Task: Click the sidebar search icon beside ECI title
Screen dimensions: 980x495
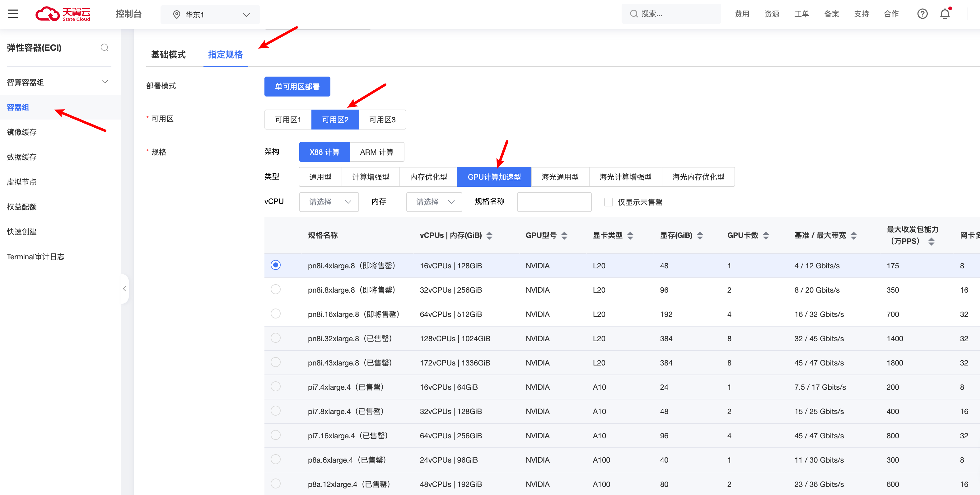Action: click(104, 48)
